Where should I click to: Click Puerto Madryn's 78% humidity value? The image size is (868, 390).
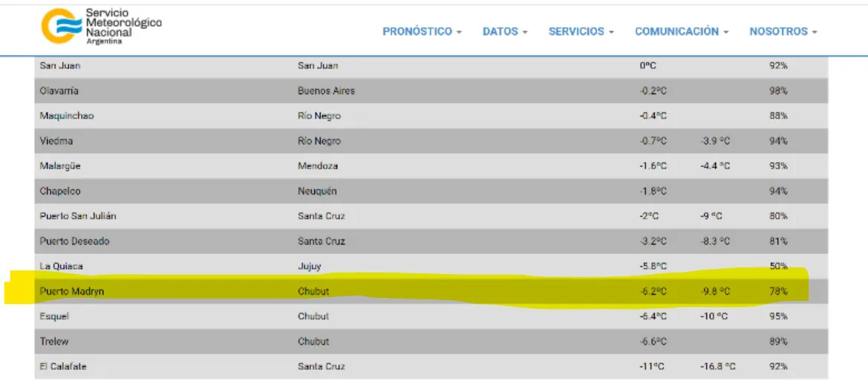[x=777, y=291]
